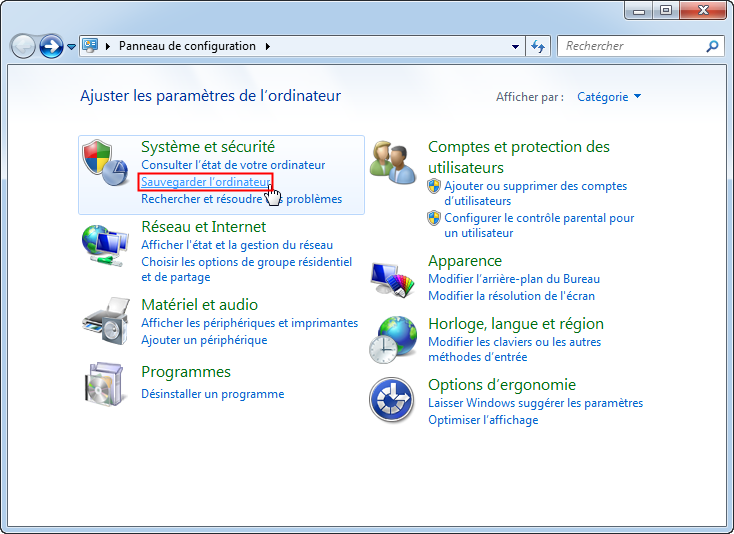Minimize the Control Panel window
Viewport: 734px width, 534px height.
coord(639,10)
